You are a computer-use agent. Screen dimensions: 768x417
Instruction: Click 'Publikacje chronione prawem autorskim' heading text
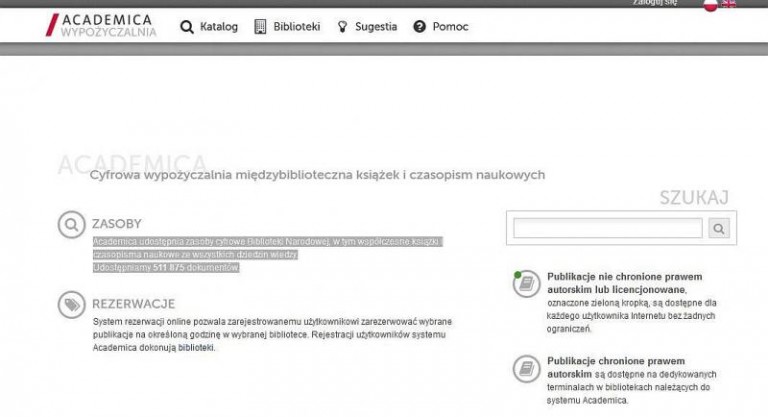coord(616,368)
